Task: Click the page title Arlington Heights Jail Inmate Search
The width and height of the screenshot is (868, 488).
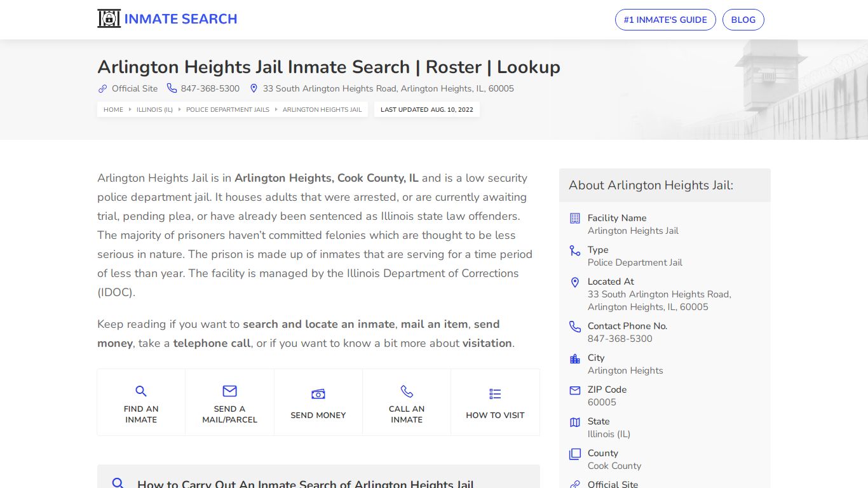Action: (x=329, y=67)
